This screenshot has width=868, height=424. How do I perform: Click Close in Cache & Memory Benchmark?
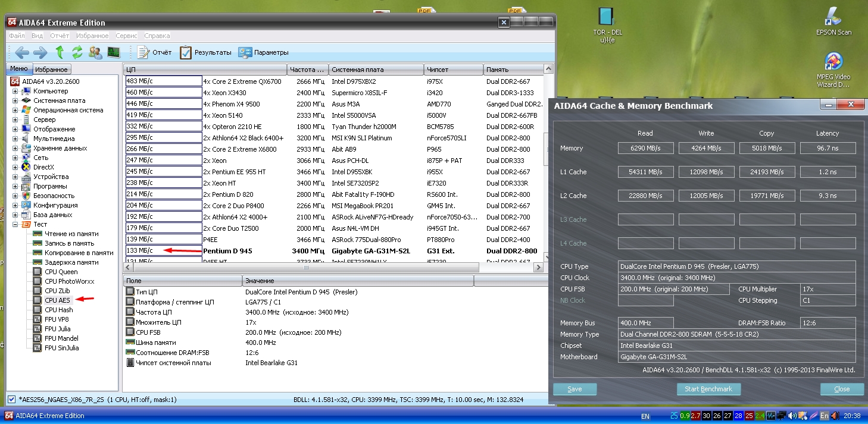coord(842,389)
